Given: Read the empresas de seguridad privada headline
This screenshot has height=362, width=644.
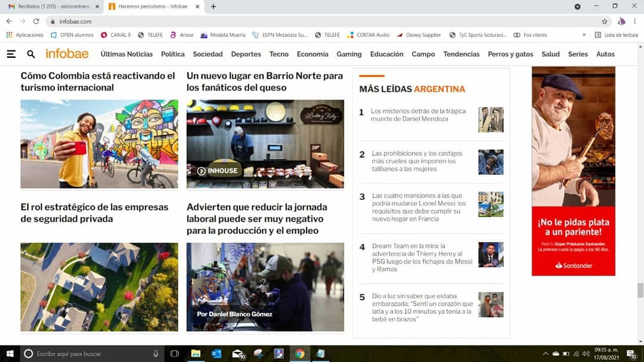Looking at the screenshot, I should 94,213.
